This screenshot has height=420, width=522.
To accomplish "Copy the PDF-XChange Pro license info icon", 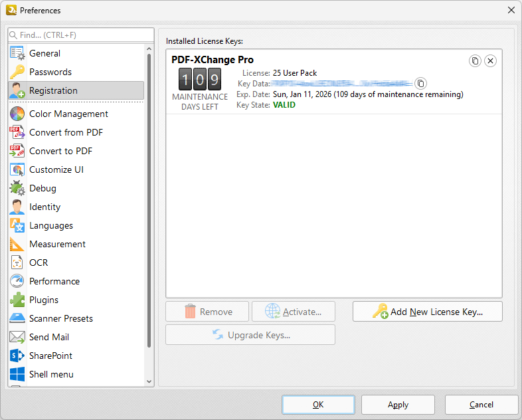I will point(475,61).
